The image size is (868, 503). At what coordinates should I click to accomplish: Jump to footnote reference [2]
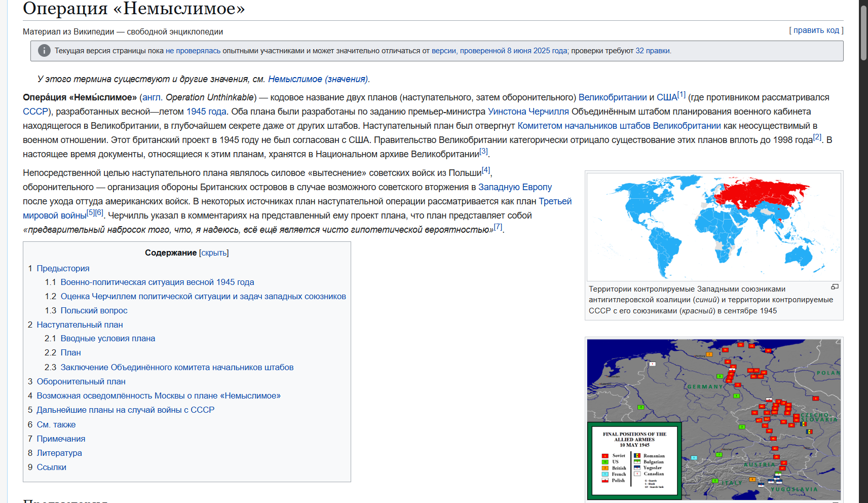point(817,137)
